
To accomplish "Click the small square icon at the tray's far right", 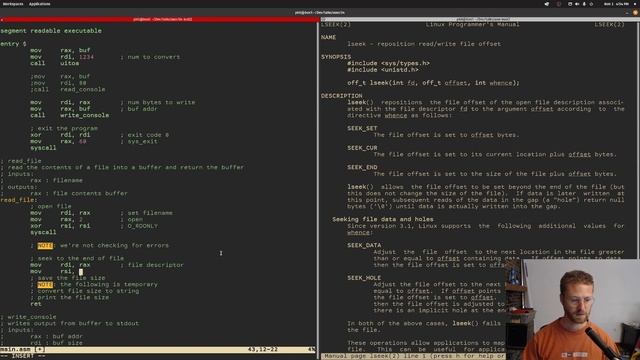I will (635, 4).
